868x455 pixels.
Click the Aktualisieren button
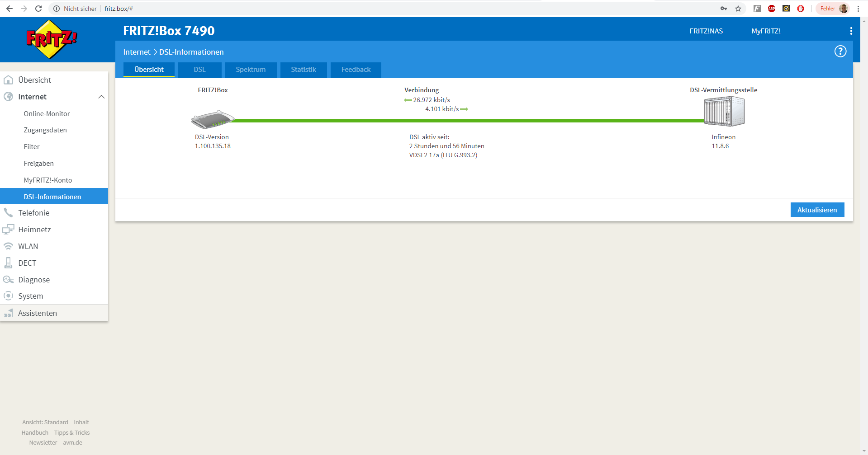[817, 210]
